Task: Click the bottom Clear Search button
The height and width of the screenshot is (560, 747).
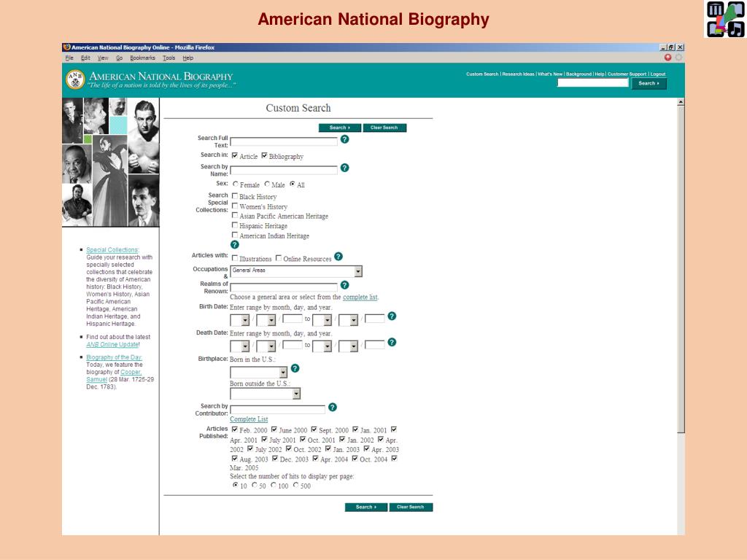Action: point(411,507)
